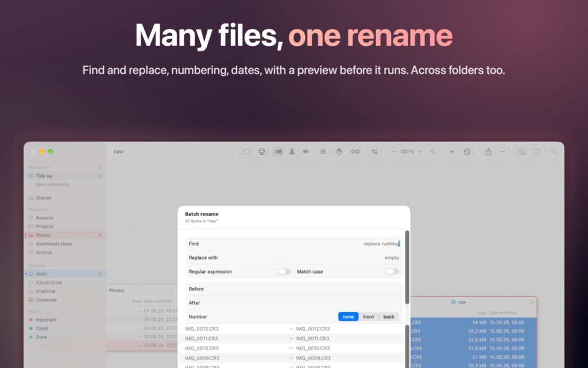Select the IMG_0011.CR3 preview row
The height and width of the screenshot is (368, 588).
click(x=291, y=338)
